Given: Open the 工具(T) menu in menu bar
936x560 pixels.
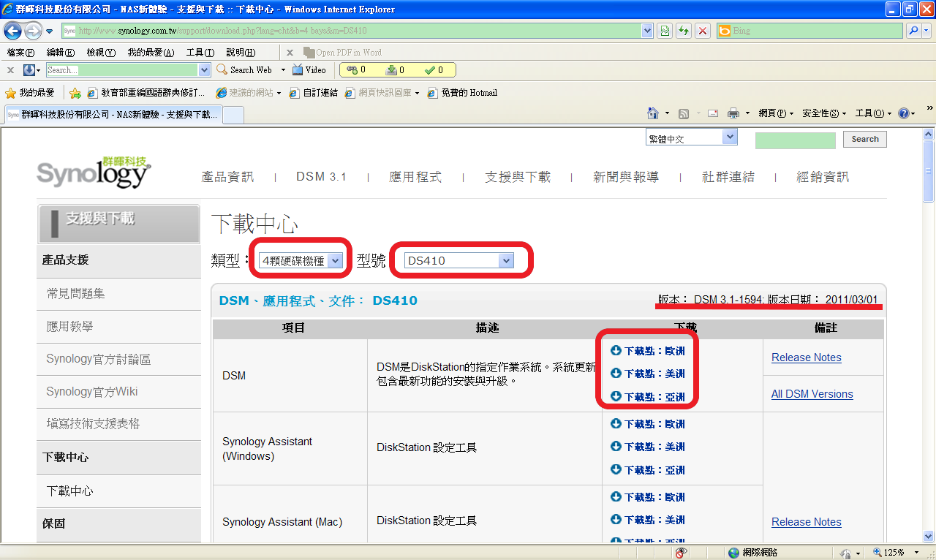Looking at the screenshot, I should (x=199, y=53).
